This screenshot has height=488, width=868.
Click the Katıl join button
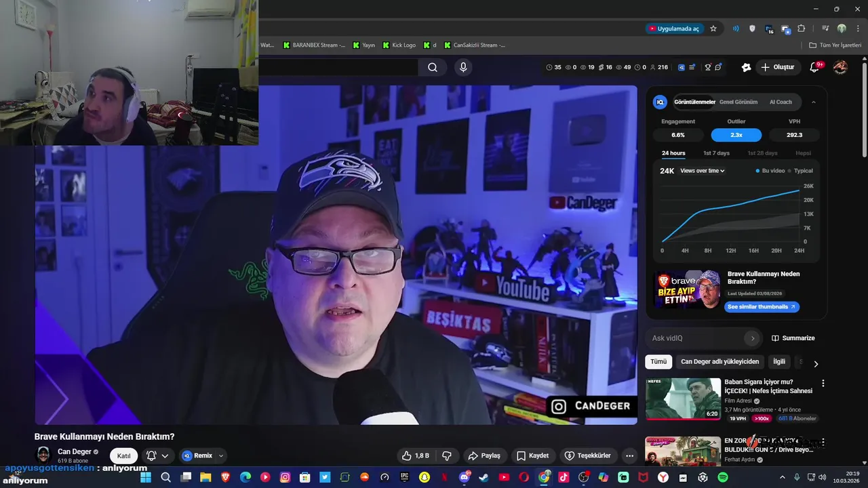[123, 455]
